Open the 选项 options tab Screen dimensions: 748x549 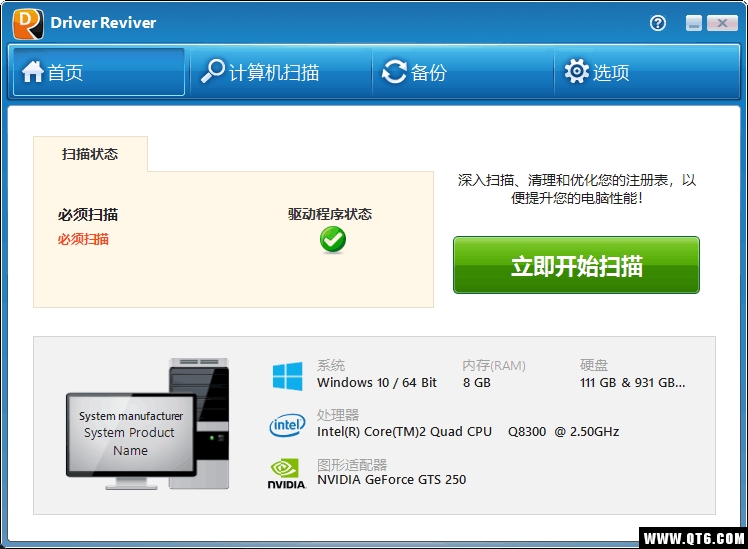646,72
